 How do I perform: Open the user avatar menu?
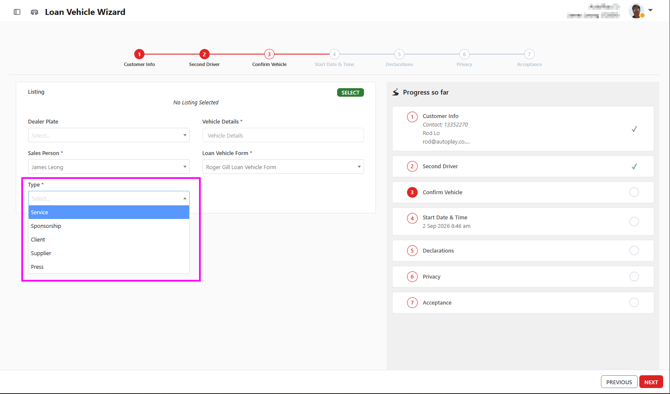click(x=636, y=11)
